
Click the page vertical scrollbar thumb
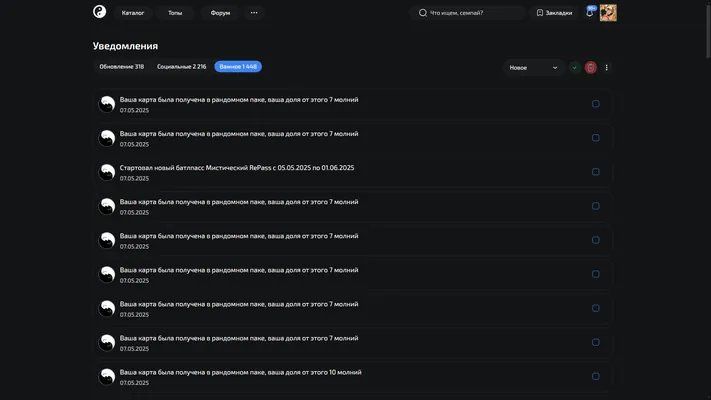coord(708,29)
